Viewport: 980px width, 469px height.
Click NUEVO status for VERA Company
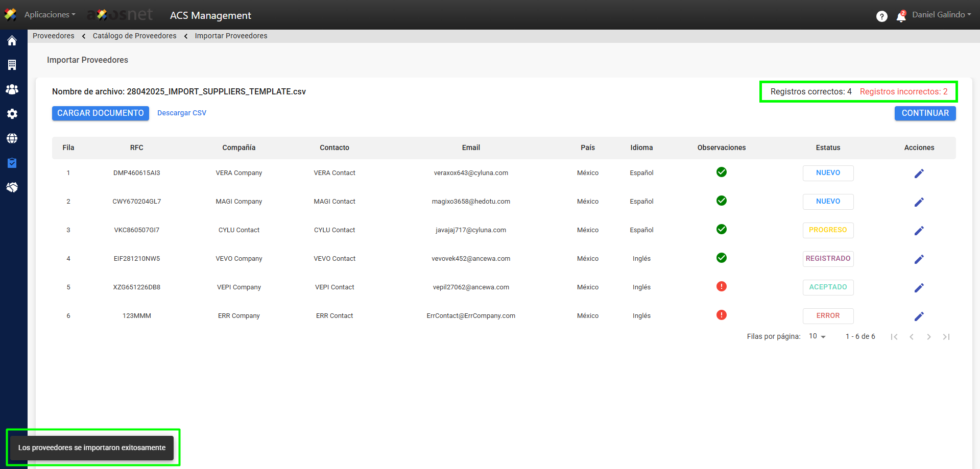click(x=828, y=173)
